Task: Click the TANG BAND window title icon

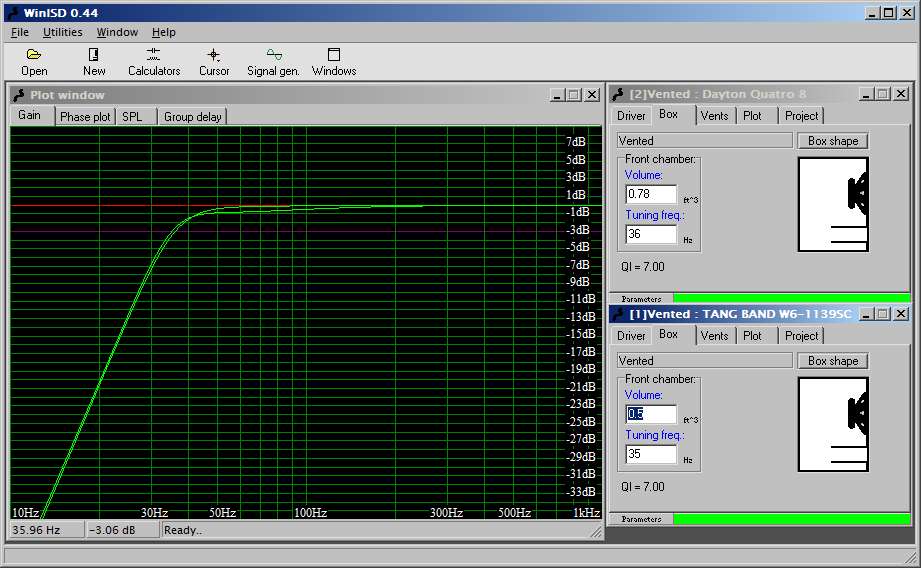Action: (617, 314)
